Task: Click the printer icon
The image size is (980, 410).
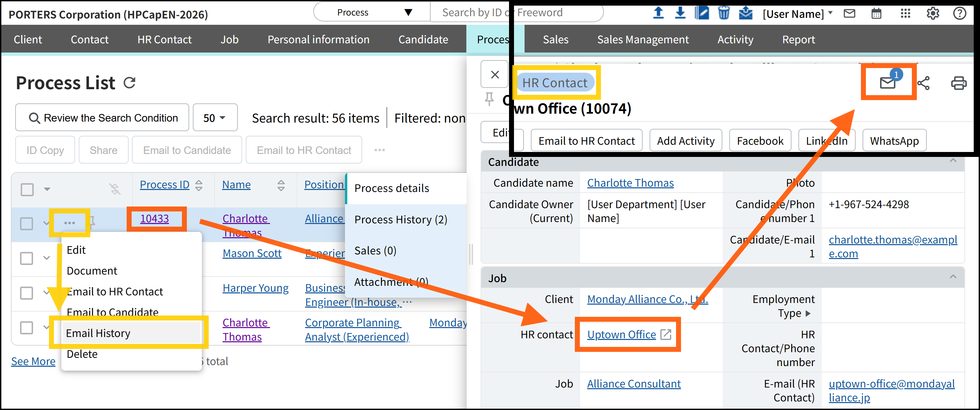Action: [x=958, y=83]
